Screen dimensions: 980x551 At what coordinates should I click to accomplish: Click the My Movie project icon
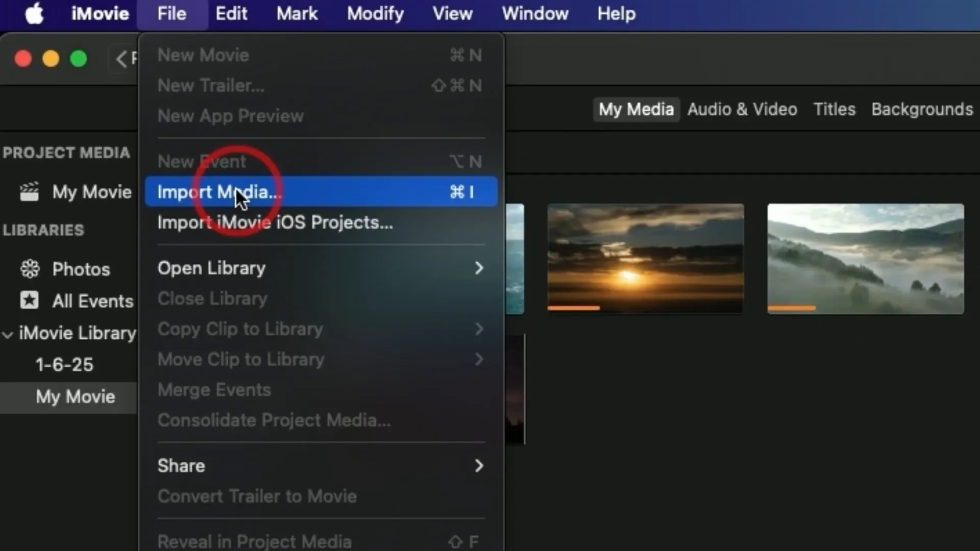(30, 191)
